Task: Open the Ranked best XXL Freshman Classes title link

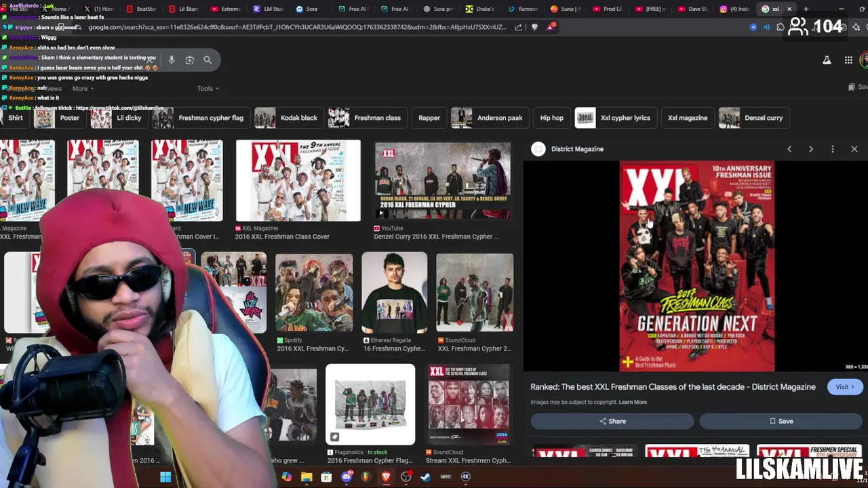Action: coord(673,387)
